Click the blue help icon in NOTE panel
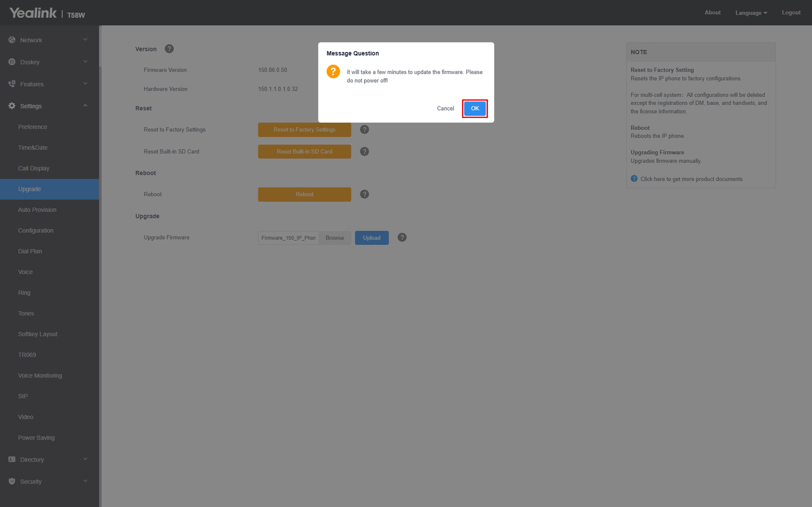Image resolution: width=812 pixels, height=507 pixels. (x=634, y=178)
